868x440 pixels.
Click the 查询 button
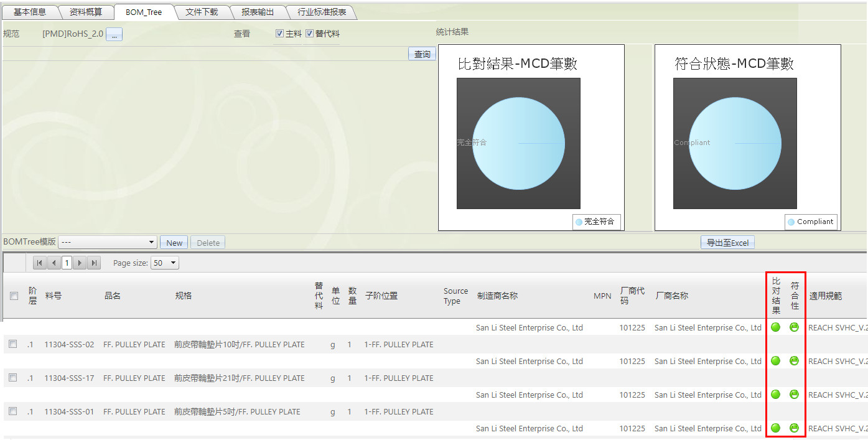pyautogui.click(x=422, y=54)
